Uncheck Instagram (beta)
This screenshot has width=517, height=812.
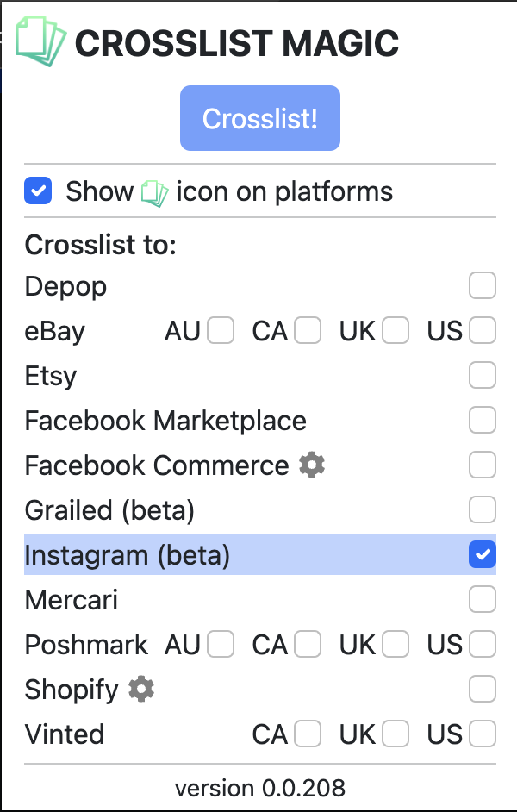tap(482, 554)
